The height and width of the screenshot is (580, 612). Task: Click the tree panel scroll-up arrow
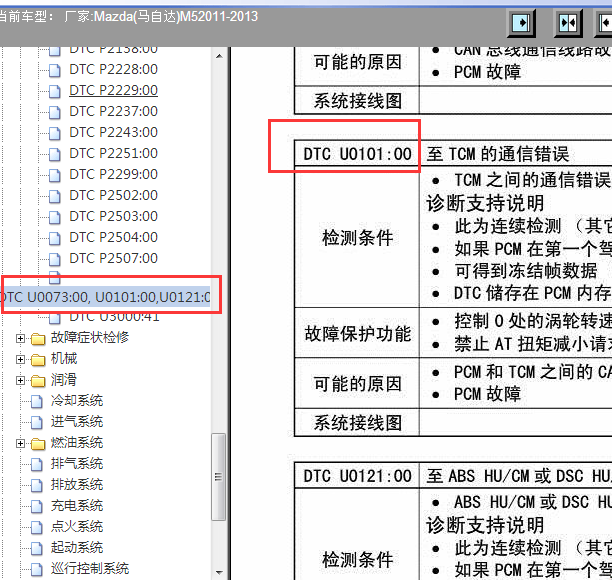(219, 56)
